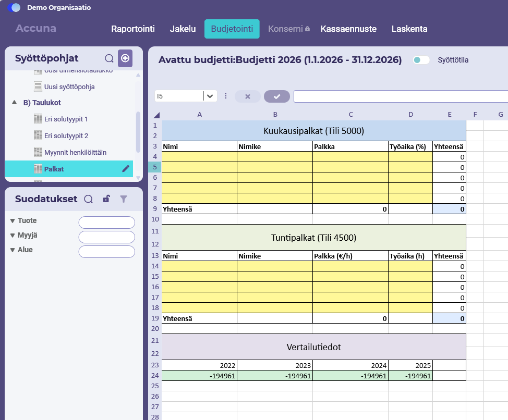Click the add new Syöttöpohjat plus icon
508x420 pixels.
[x=125, y=58]
